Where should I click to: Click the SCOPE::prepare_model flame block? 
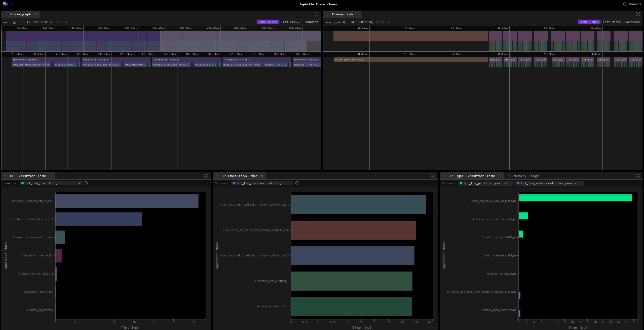click(411, 60)
